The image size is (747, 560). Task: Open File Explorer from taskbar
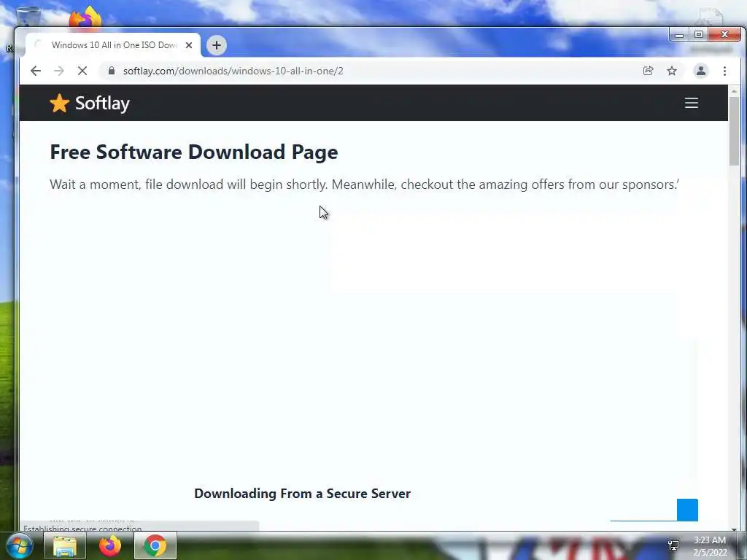65,545
